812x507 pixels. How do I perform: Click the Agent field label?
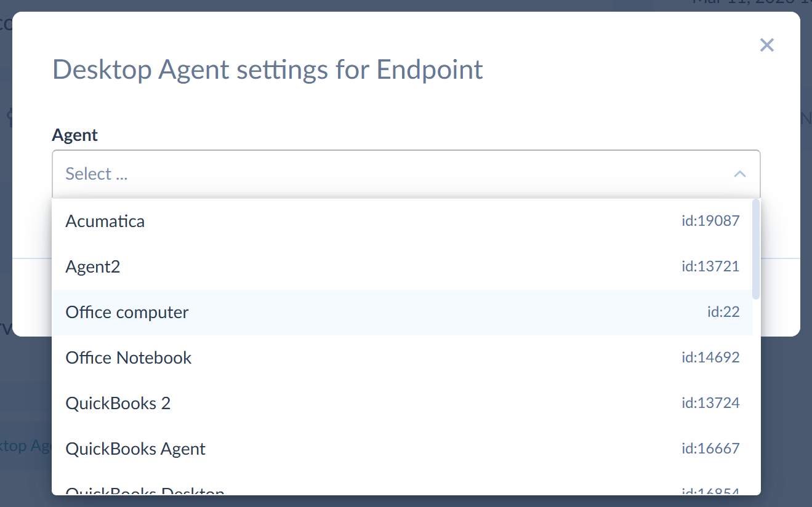point(74,135)
